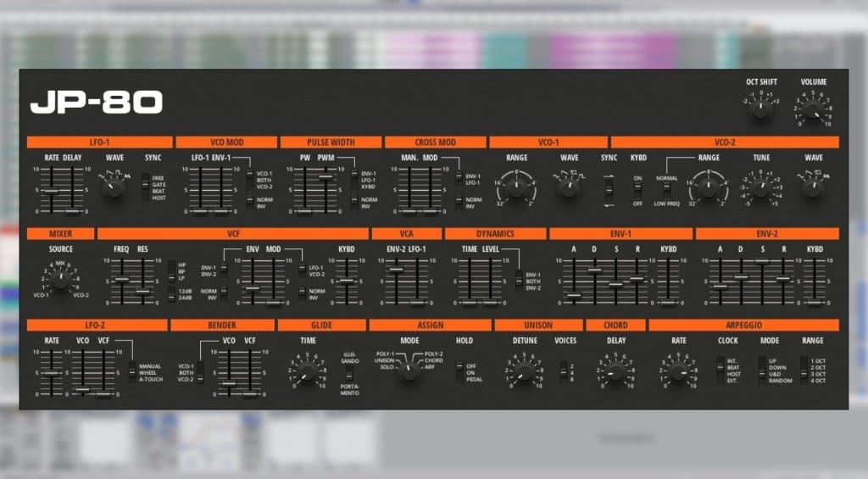Screen dimensions: 868x479
Task: Move the LFO-1 RATE slider
Action: [51, 191]
